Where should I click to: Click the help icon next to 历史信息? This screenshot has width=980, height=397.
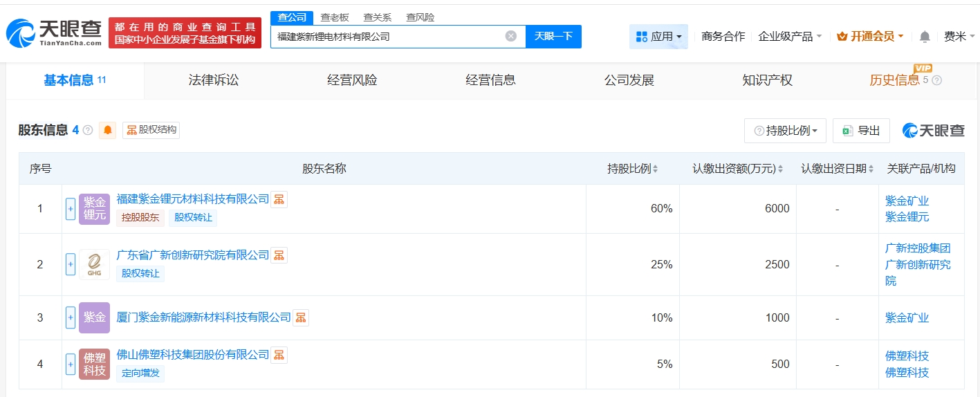937,80
